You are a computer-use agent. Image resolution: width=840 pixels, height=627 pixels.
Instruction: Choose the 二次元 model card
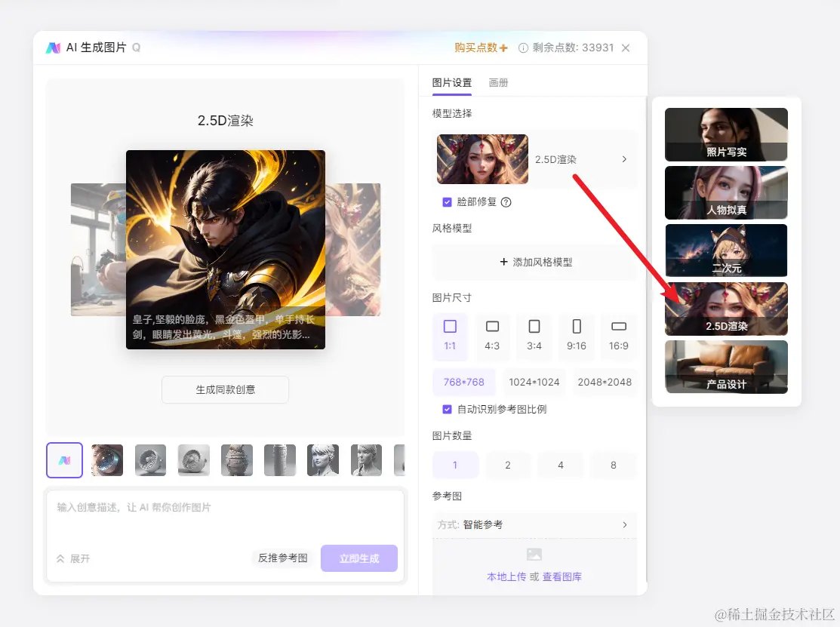tap(726, 250)
